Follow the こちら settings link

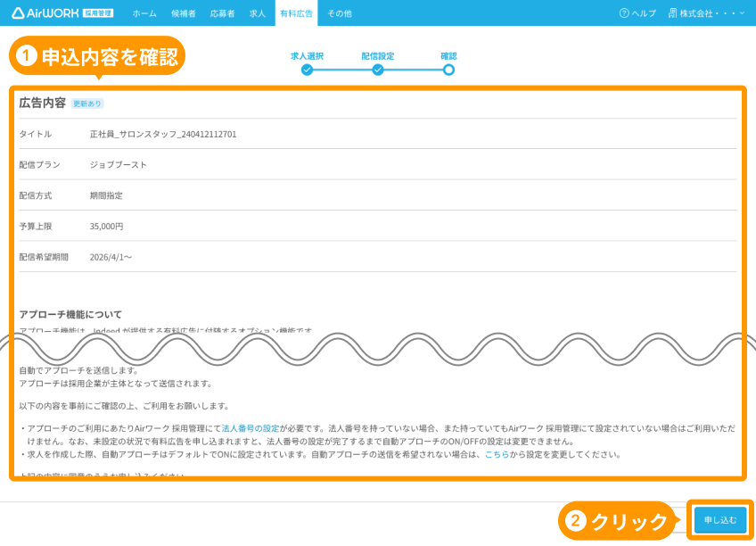pos(497,454)
